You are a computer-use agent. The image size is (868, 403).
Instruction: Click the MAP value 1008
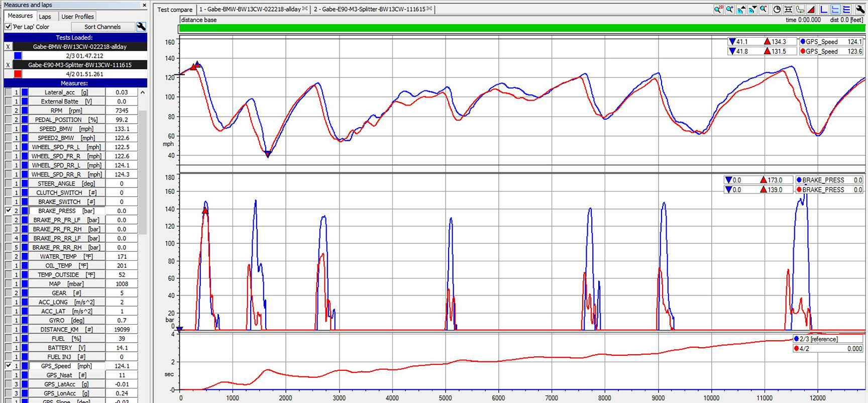click(122, 284)
